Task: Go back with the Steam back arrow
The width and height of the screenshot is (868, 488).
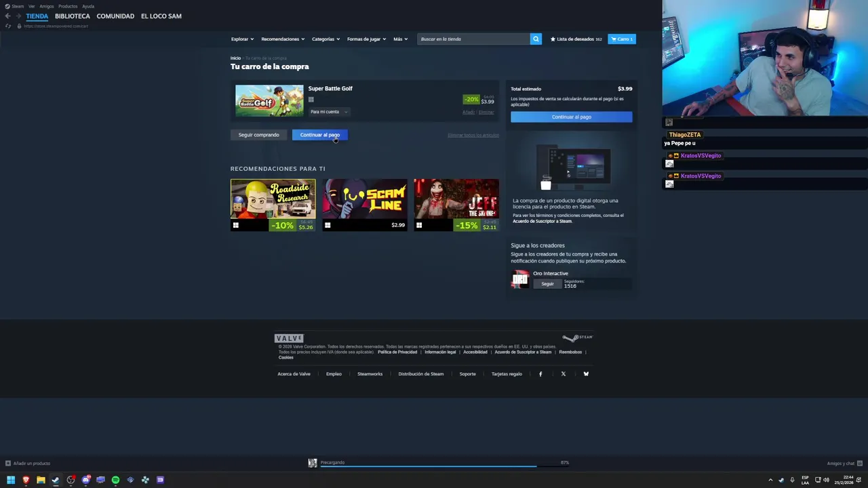Action: pyautogui.click(x=7, y=16)
